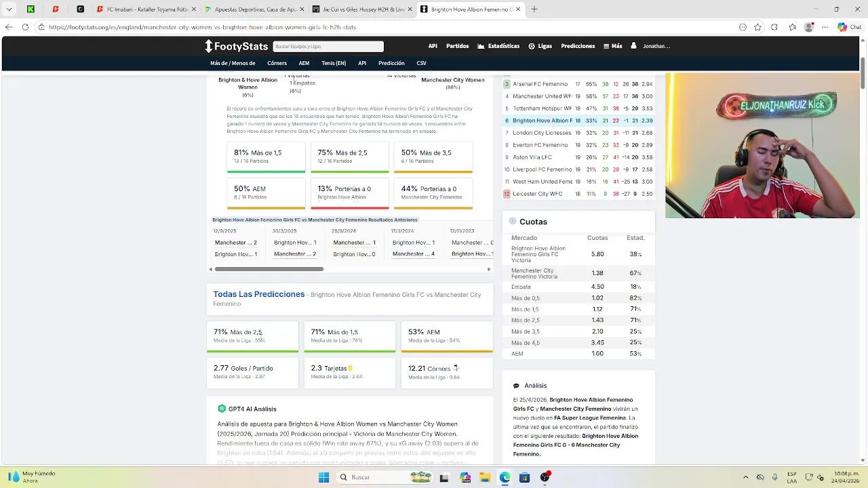Select Más de / Menos de submenu

233,63
